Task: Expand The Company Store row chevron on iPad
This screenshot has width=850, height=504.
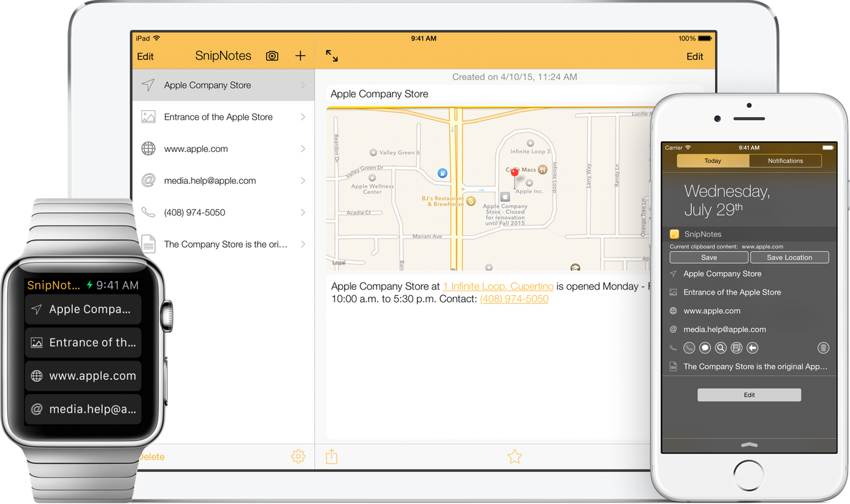Action: (303, 244)
